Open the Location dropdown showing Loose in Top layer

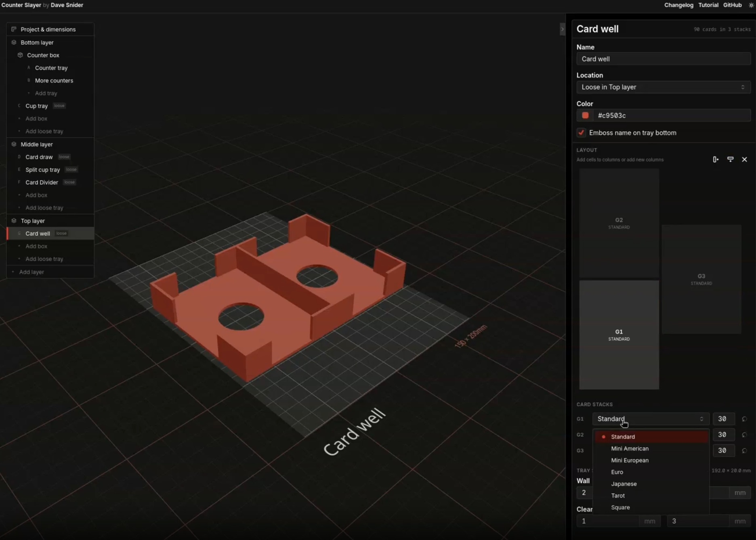pyautogui.click(x=663, y=87)
